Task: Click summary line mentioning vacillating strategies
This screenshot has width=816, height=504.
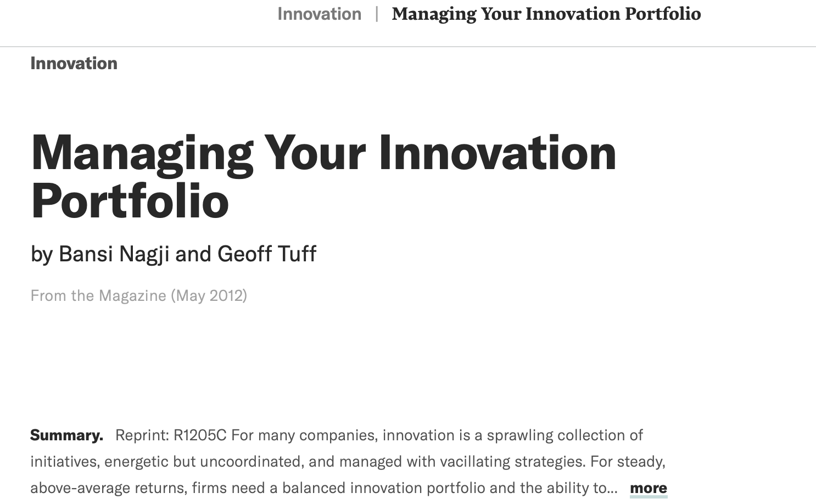Action: pyautogui.click(x=348, y=462)
